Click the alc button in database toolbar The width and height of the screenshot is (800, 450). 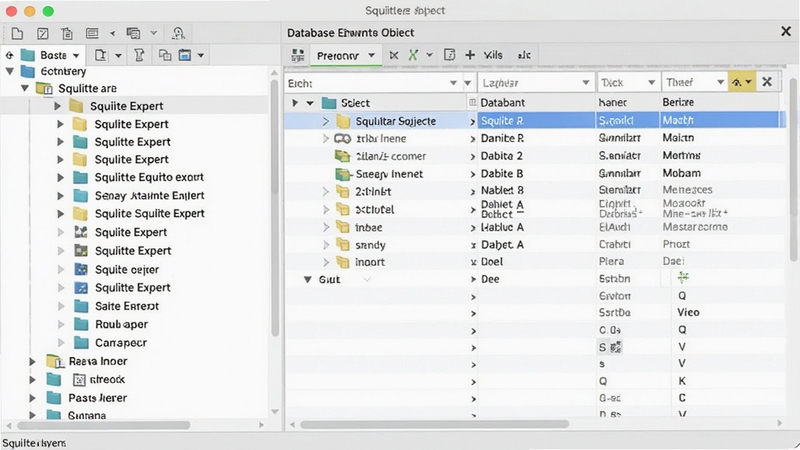point(524,55)
